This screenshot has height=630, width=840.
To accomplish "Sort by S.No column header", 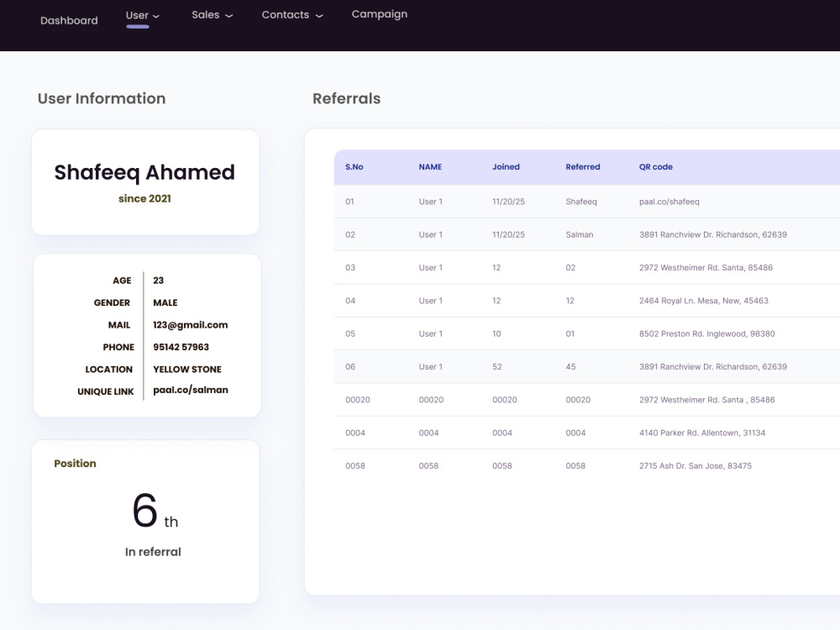I will 354,167.
